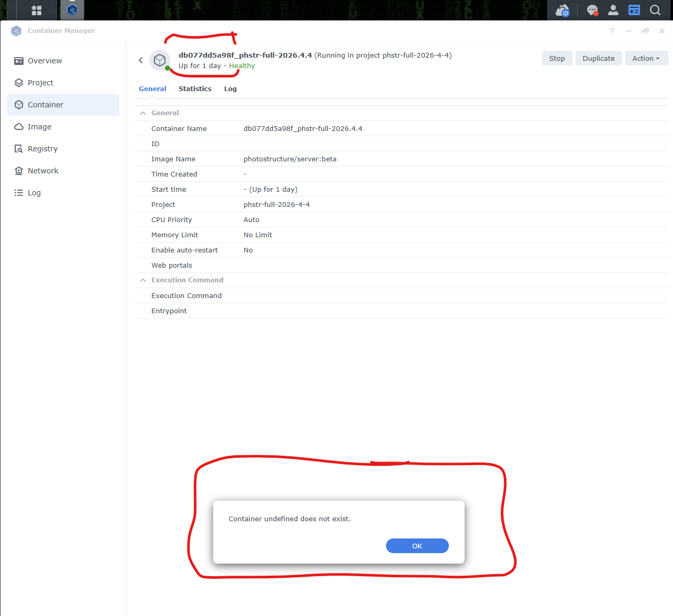
Task: Duplicate this container
Action: [598, 59]
